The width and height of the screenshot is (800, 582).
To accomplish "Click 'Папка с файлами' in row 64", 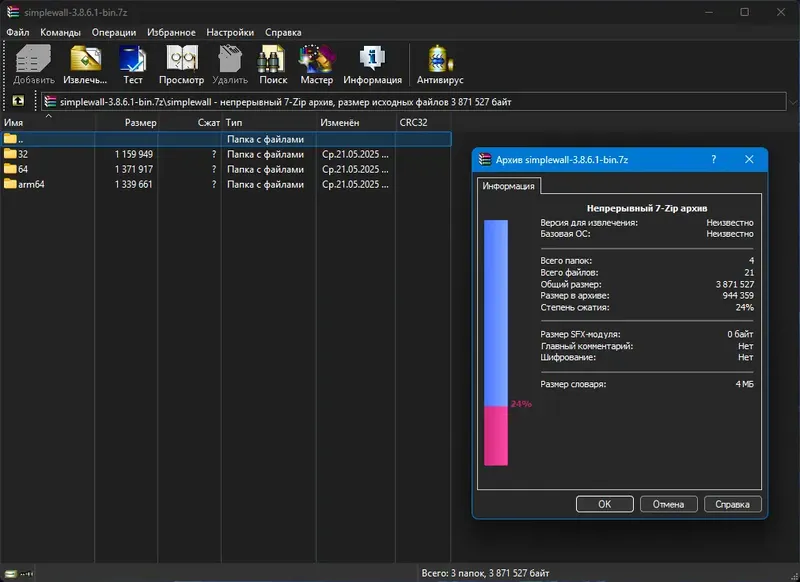I will pos(265,169).
